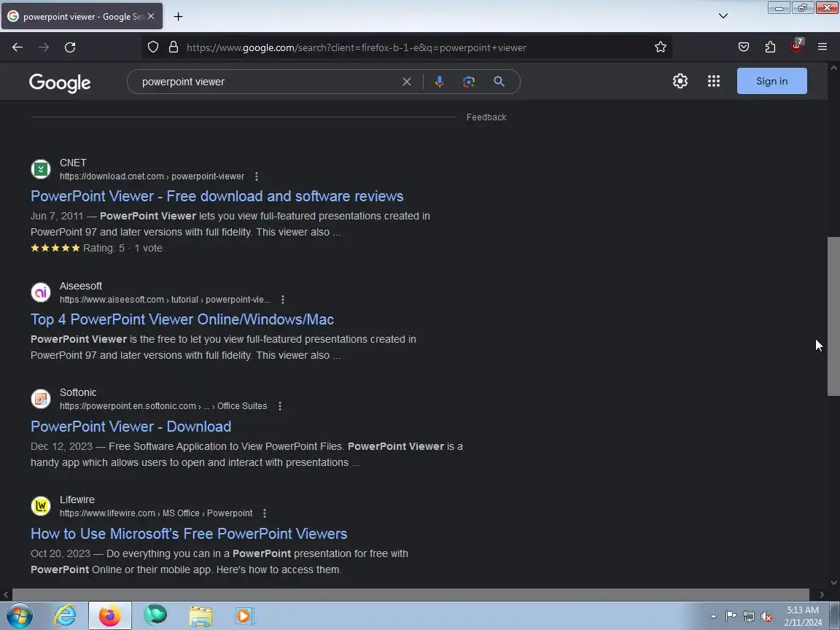
Task: Click the download.cnet.com URL breadcrumb text
Action: pyautogui.click(x=152, y=176)
